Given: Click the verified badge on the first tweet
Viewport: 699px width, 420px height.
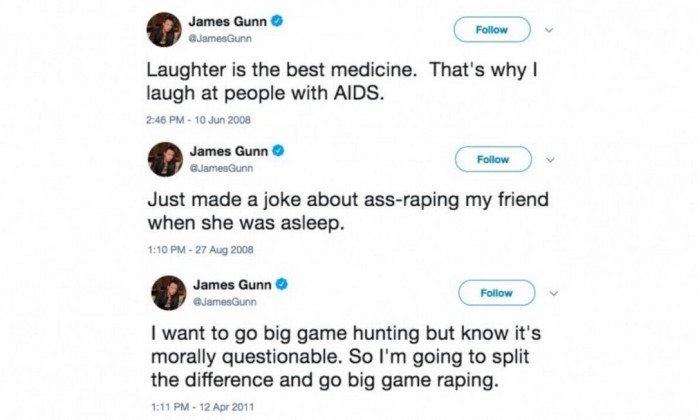Looking at the screenshot, I should point(277,21).
